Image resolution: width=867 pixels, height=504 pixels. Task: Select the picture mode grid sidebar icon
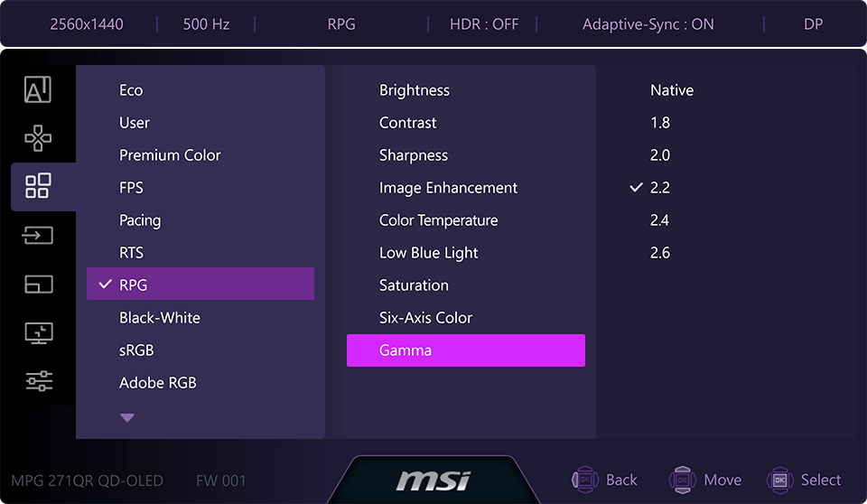(38, 186)
